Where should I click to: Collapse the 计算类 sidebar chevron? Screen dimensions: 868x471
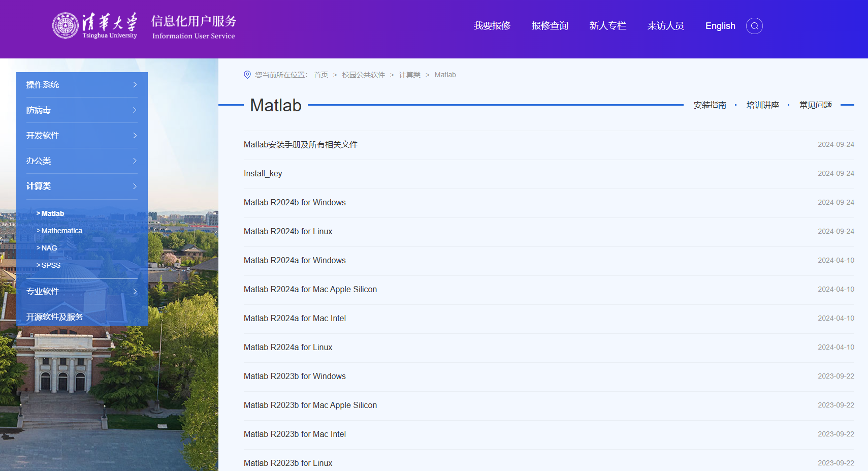(135, 186)
